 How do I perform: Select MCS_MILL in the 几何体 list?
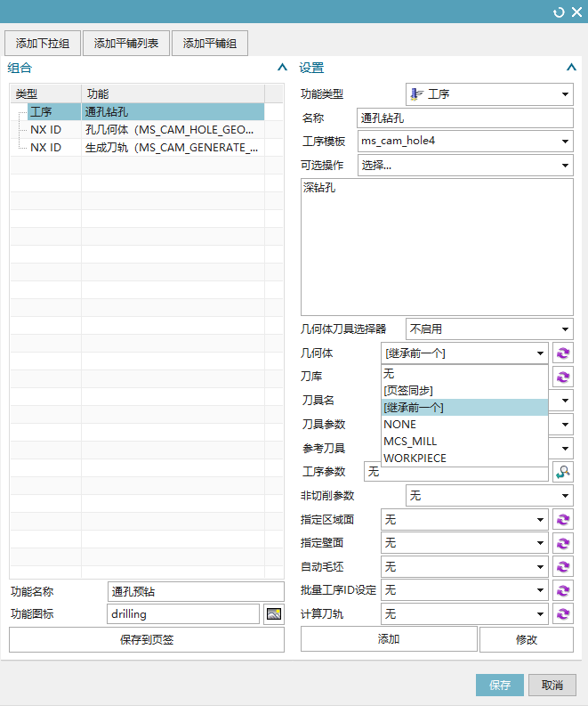(x=464, y=442)
